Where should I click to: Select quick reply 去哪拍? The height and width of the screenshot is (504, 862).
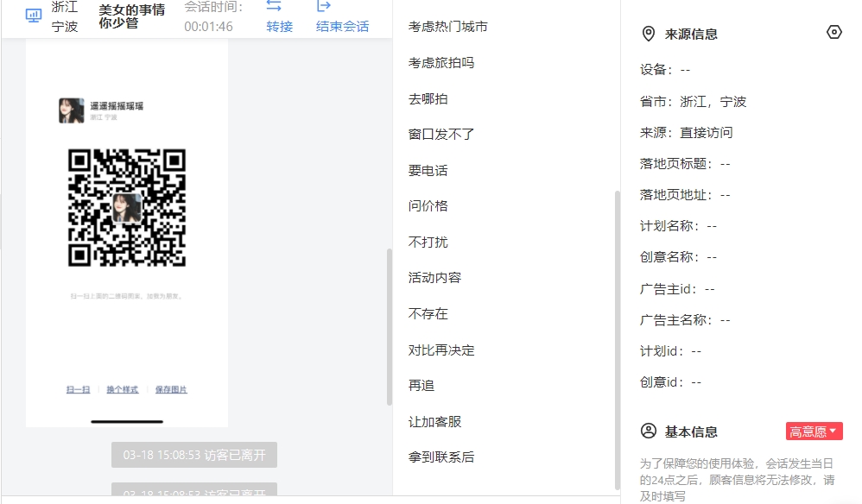[x=428, y=99]
